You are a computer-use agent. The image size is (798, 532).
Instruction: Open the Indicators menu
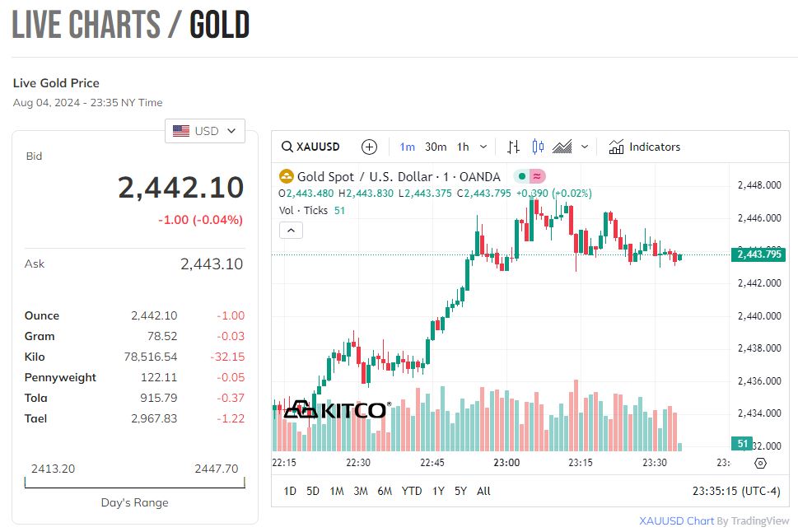(645, 147)
